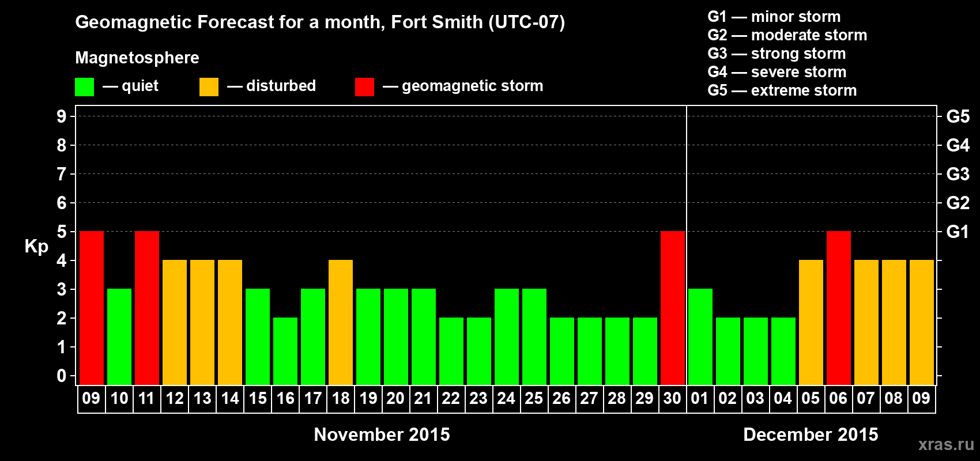This screenshot has height=461, width=980.
Task: Click the date label 28
Action: pos(617,398)
